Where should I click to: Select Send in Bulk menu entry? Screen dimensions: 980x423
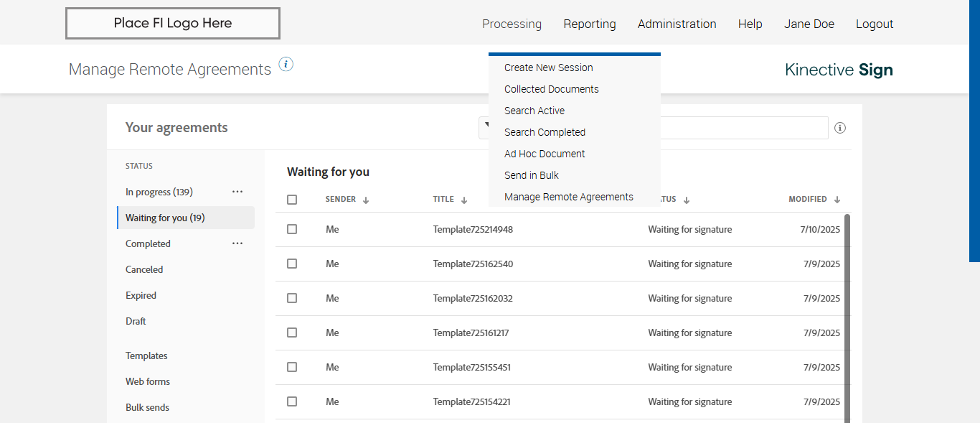point(531,175)
